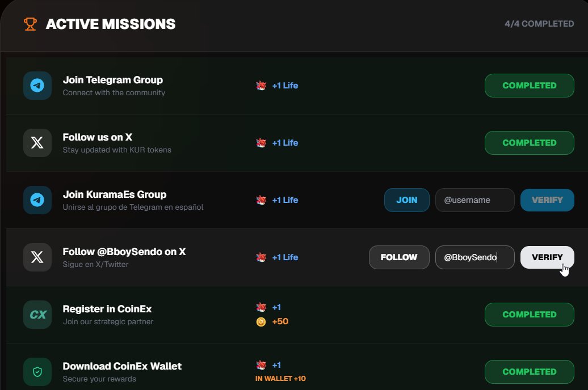Click the fox life icon in Join Telegram Group row
588x390 pixels.
coord(261,86)
